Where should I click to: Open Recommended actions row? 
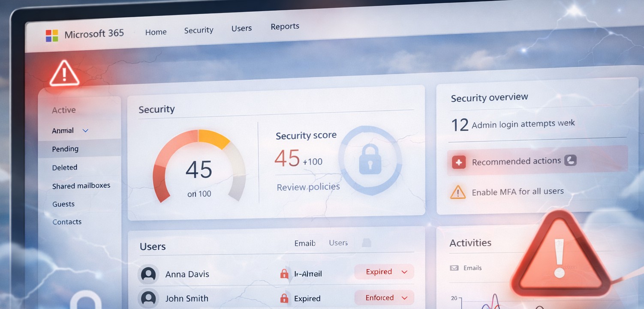[x=537, y=161]
